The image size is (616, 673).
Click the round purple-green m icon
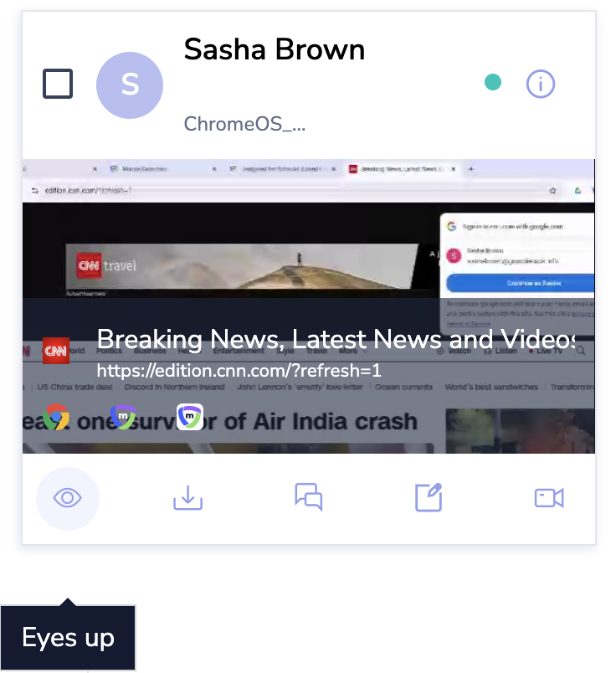coord(123,417)
